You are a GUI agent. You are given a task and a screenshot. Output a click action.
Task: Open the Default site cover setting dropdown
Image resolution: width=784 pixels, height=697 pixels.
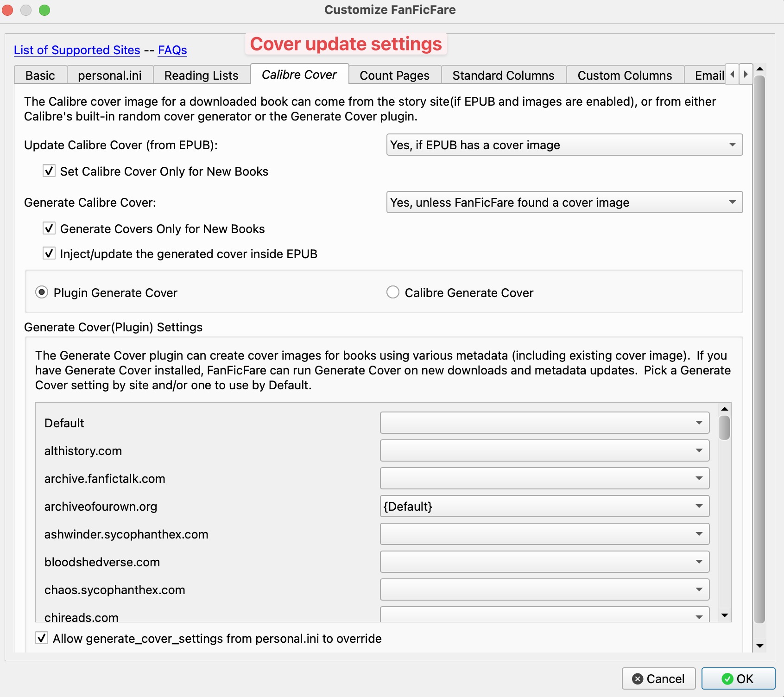(544, 423)
